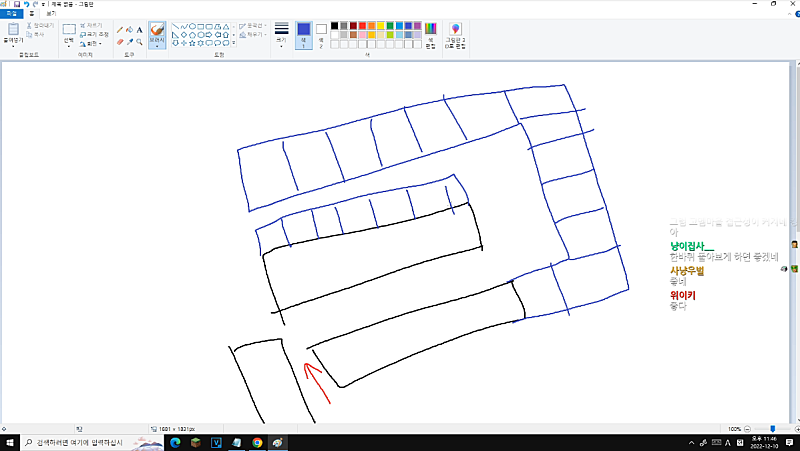Viewport: 800px width, 451px height.
Task: Open the line Size dropdown
Action: pos(281,35)
